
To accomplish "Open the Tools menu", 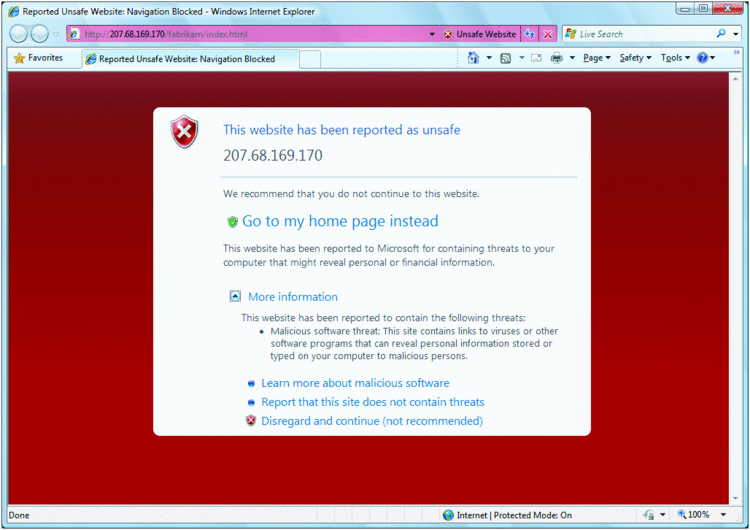I will coord(675,58).
